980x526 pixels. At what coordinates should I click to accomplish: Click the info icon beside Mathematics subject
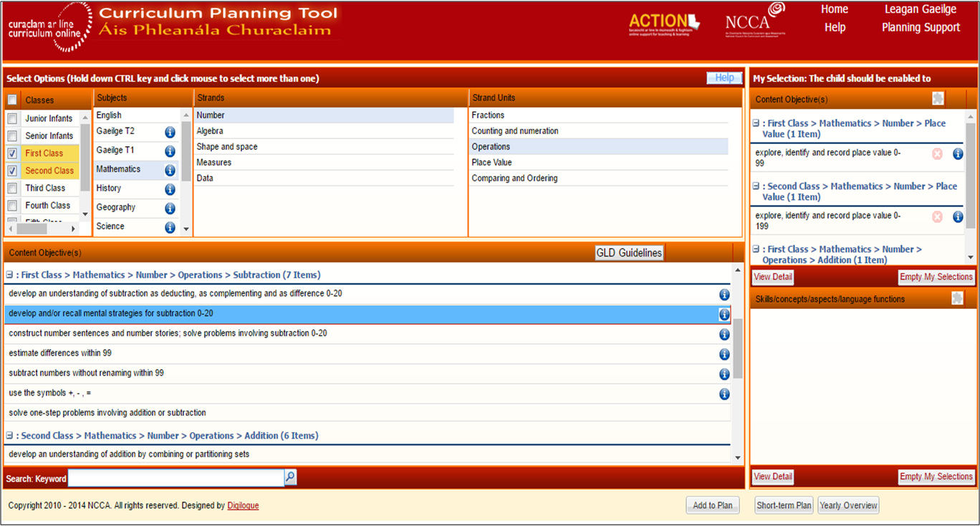(170, 169)
